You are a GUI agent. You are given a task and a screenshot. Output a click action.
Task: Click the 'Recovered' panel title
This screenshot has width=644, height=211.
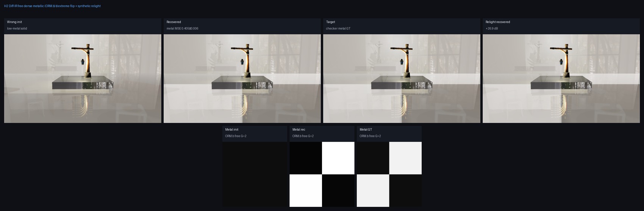[174, 22]
